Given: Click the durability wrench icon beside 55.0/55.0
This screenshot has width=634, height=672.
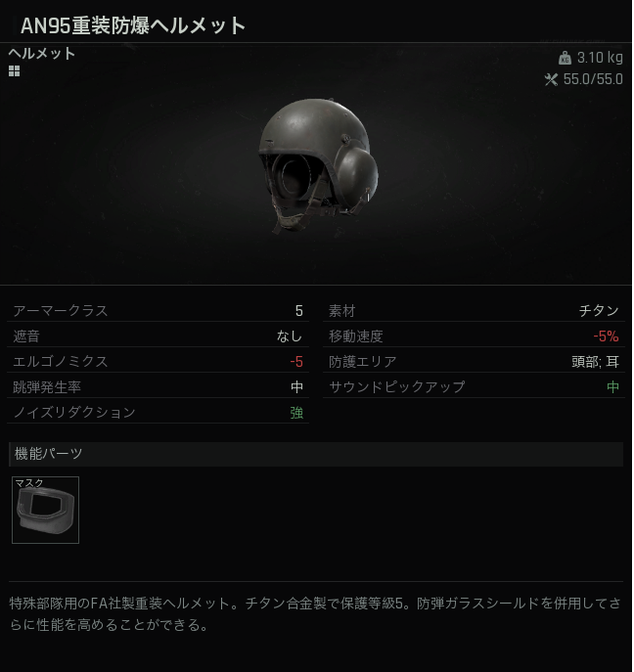Looking at the screenshot, I should pos(552,79).
